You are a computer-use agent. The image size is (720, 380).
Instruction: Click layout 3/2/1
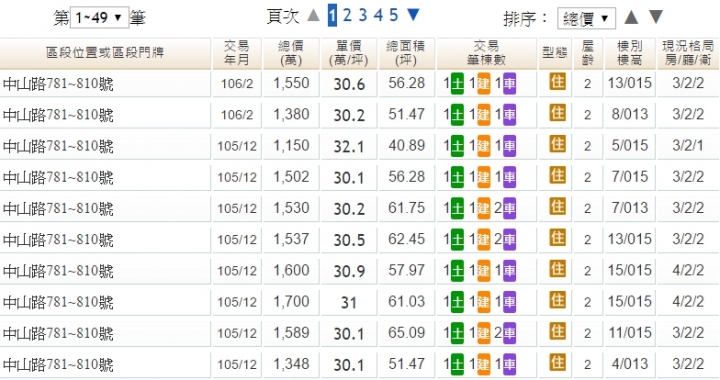688,145
